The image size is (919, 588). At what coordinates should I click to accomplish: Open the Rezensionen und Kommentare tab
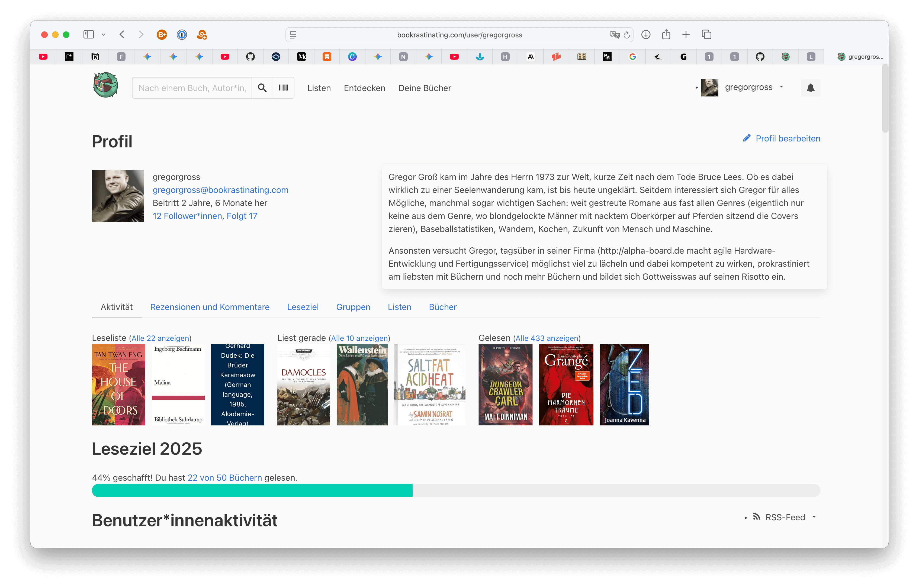(x=210, y=307)
